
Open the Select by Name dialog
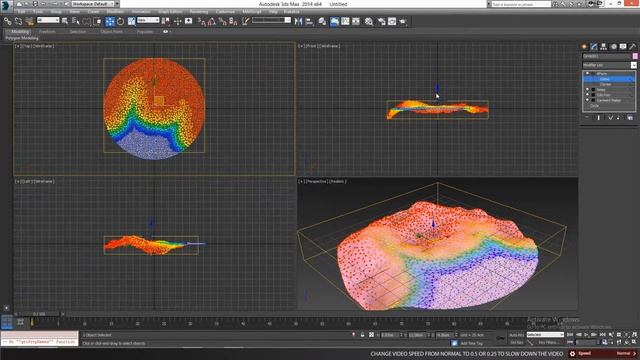tap(76, 21)
